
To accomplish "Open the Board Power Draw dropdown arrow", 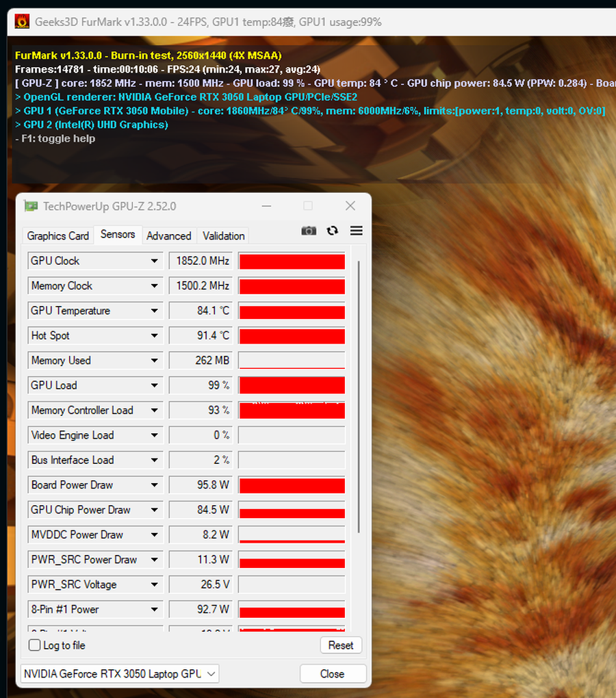I will tap(155, 485).
